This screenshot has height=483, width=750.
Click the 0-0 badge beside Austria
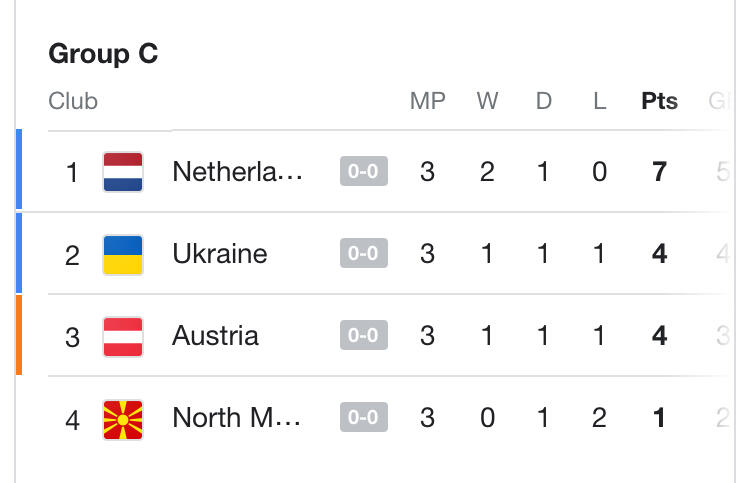coord(362,336)
